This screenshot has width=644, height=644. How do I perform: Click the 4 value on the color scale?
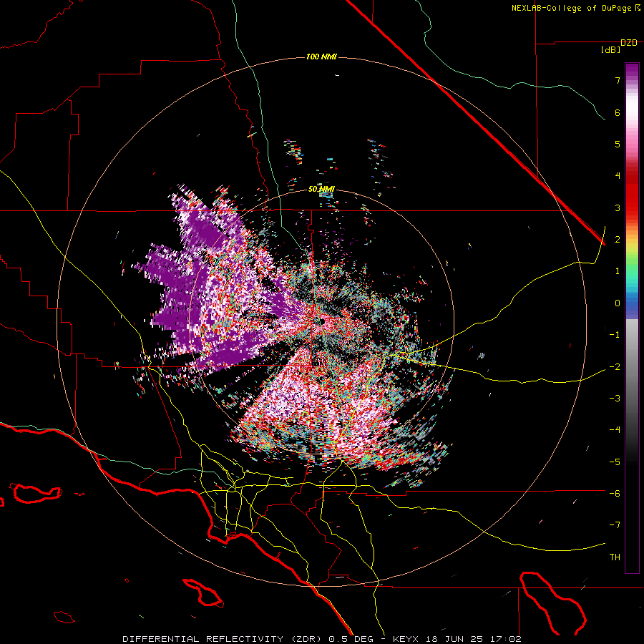pos(618,176)
